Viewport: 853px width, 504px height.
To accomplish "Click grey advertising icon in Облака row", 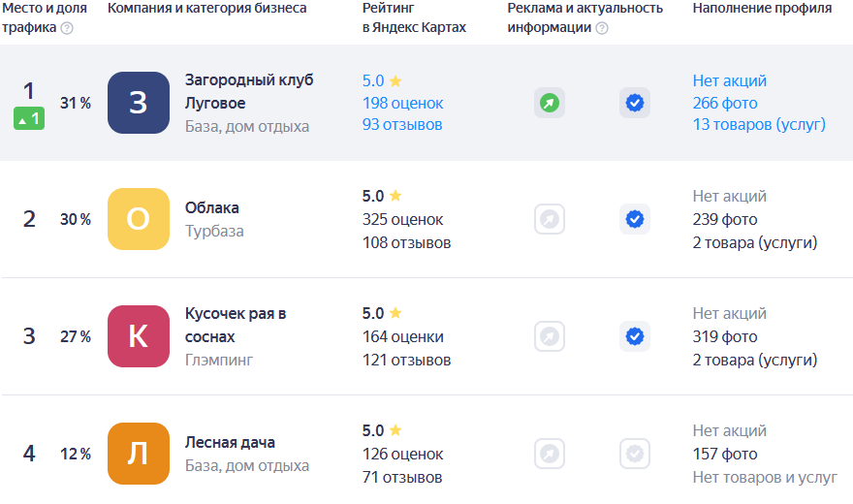I will click(x=550, y=220).
